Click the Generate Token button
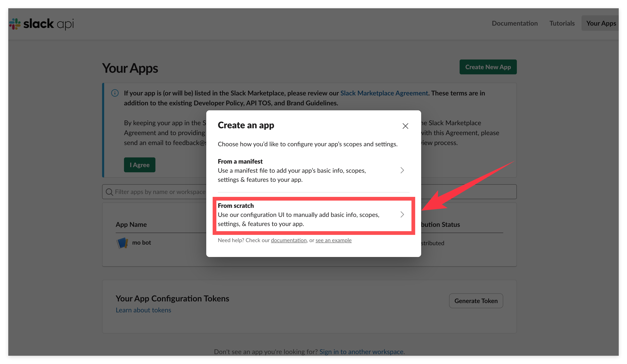The width and height of the screenshot is (627, 364). point(476,301)
